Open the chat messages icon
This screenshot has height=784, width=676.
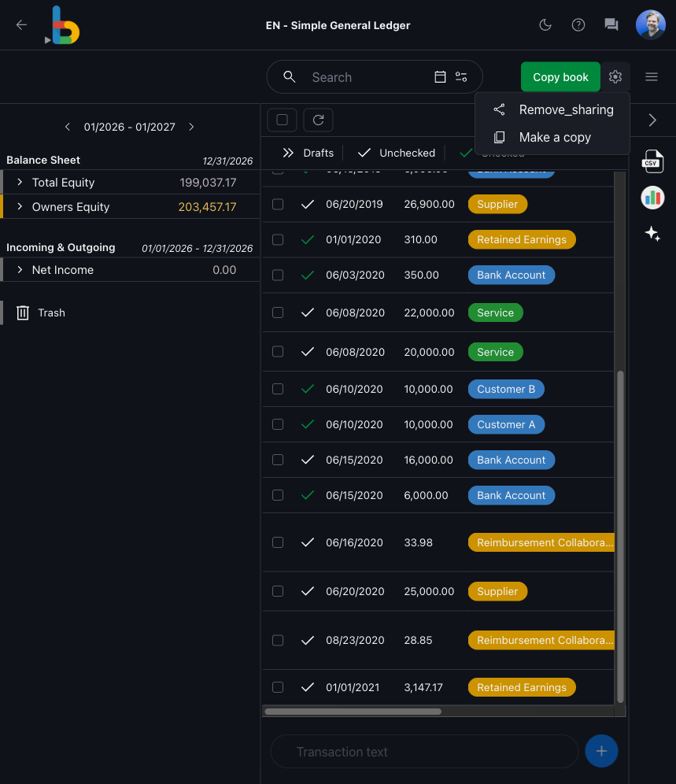[611, 24]
